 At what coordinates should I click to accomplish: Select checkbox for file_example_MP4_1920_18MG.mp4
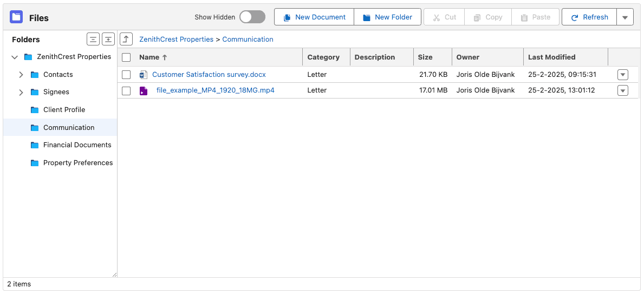click(x=126, y=90)
